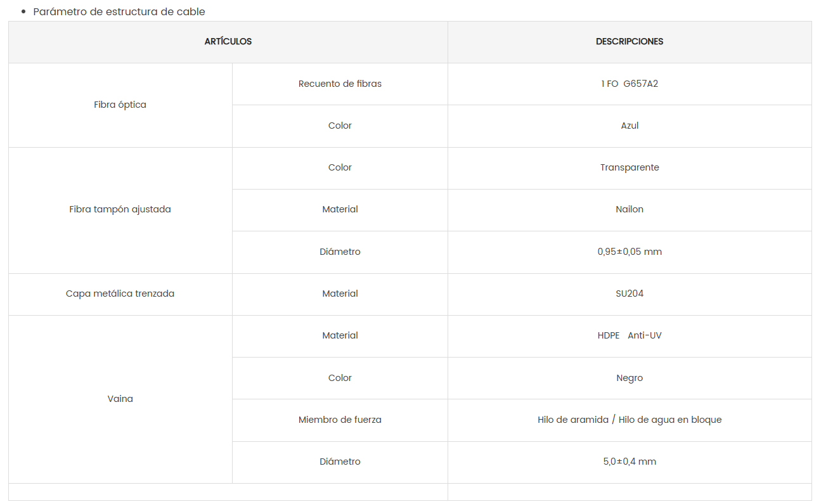Click the 5,0±0,4 mm diameter value
Screen dimensions: 814x504
[x=630, y=462]
